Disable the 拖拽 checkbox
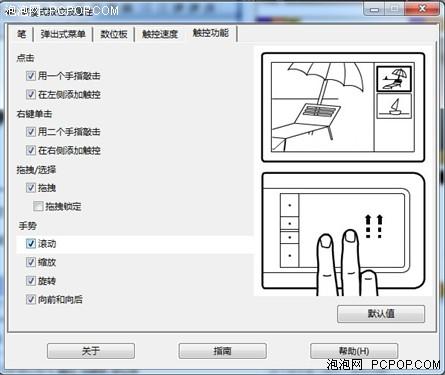 click(31, 188)
